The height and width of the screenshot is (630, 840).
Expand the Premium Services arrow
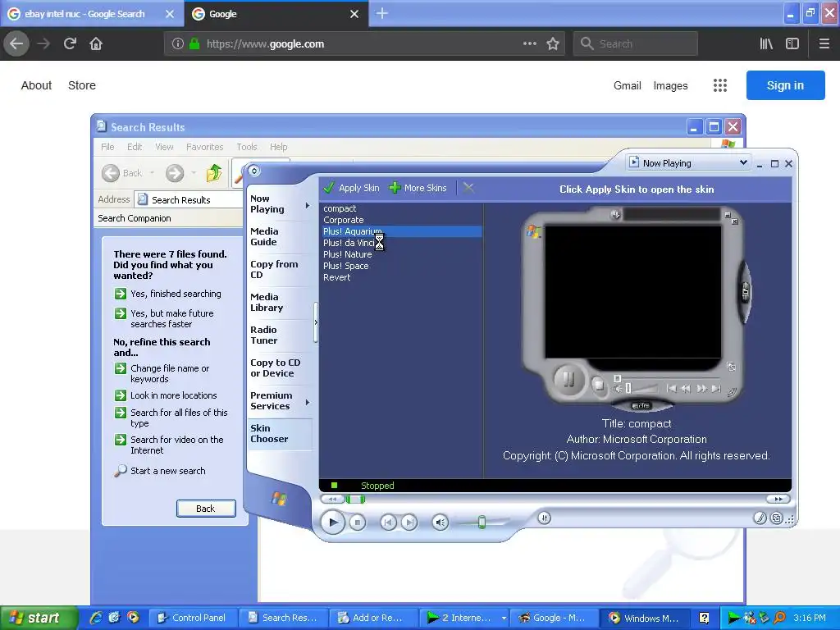coord(308,402)
